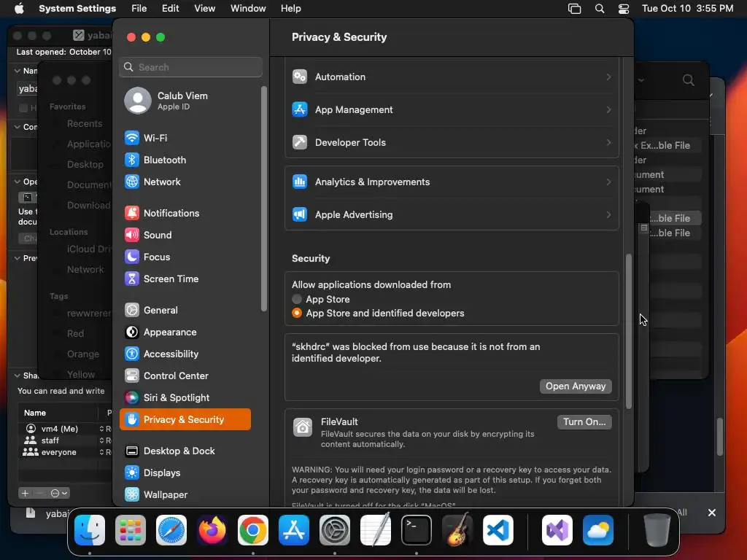Open action menu below permissions list
This screenshot has width=747, height=560.
tap(59, 494)
